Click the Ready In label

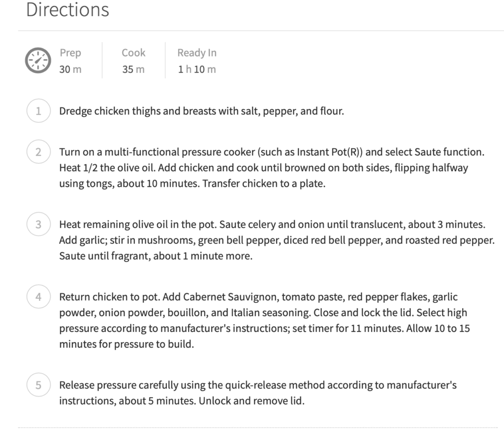point(197,53)
